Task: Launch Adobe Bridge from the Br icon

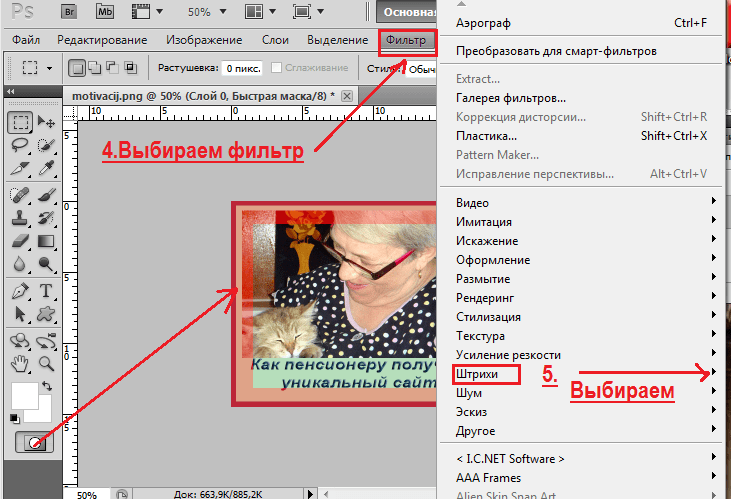Action: [69, 14]
